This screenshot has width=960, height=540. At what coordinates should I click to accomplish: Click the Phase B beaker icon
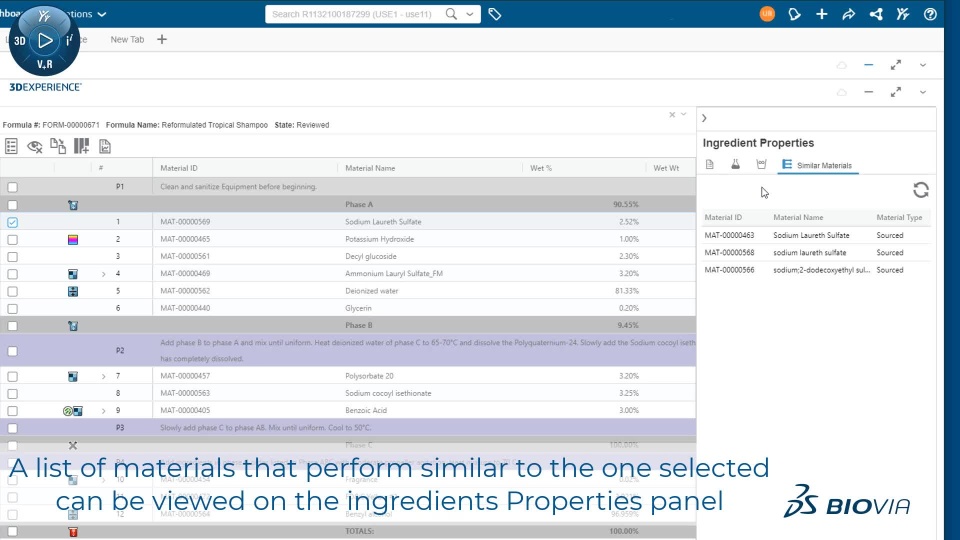(73, 326)
